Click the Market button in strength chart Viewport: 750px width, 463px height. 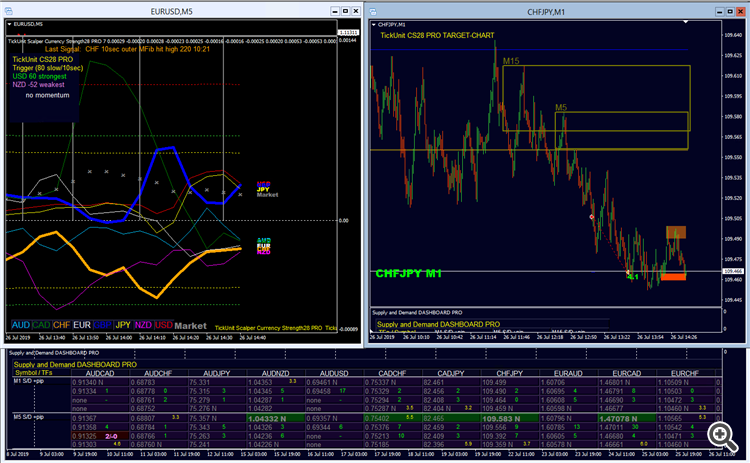[x=190, y=326]
